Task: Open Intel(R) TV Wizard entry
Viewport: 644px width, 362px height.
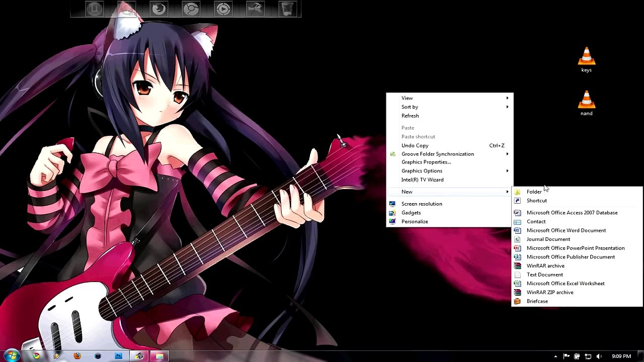Action: click(450, 179)
